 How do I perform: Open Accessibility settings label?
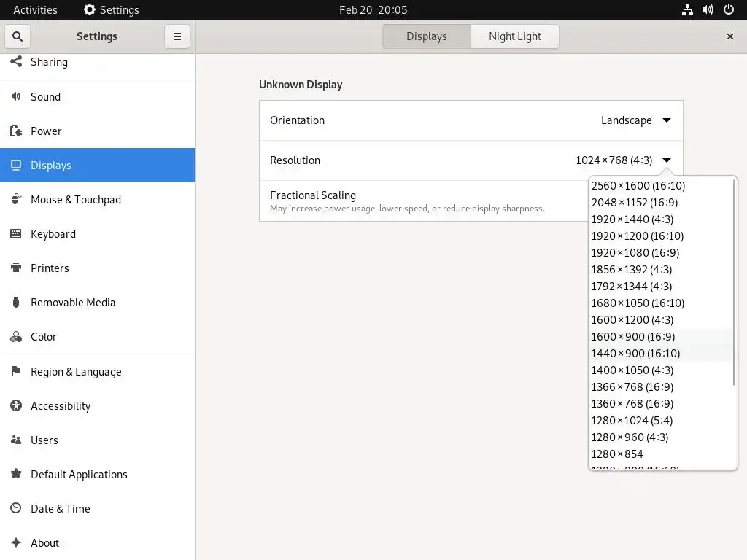point(61,405)
